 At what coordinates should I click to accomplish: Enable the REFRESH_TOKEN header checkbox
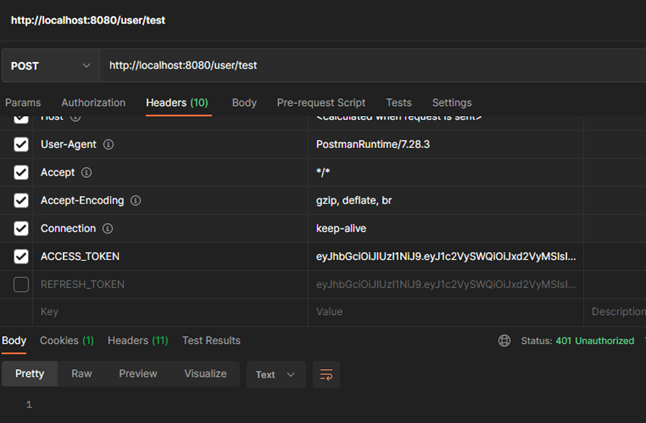click(x=21, y=285)
